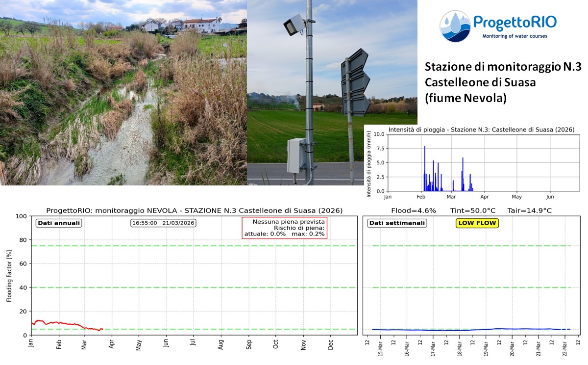Click the 16:55:00 21/03/2026 timestamp box
The width and height of the screenshot is (588, 365).
(163, 223)
